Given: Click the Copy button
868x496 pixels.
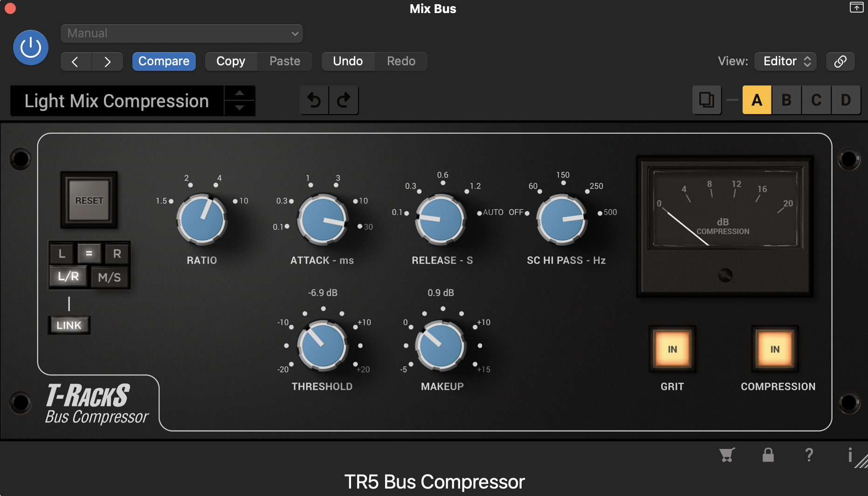Looking at the screenshot, I should [x=231, y=62].
